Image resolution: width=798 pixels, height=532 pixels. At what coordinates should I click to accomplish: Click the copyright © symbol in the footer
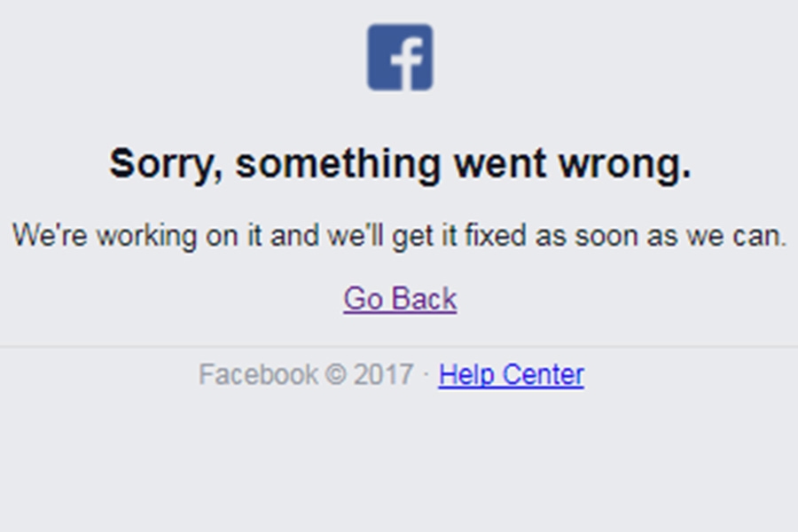(x=336, y=375)
